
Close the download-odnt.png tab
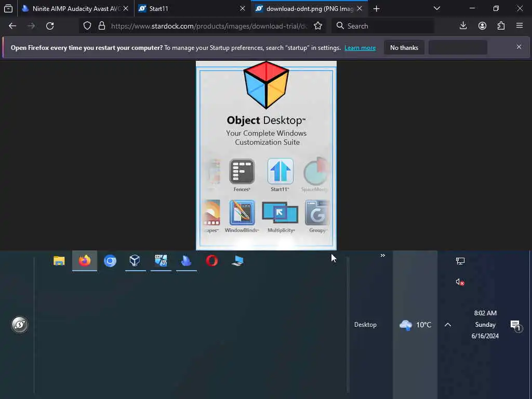point(360,8)
